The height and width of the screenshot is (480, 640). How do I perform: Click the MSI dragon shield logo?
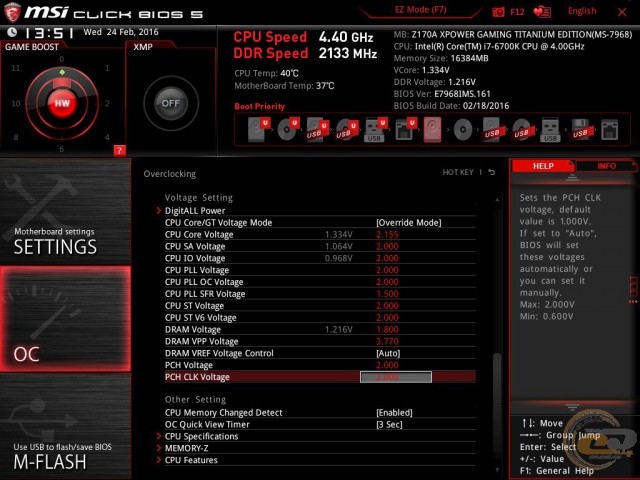click(12, 12)
